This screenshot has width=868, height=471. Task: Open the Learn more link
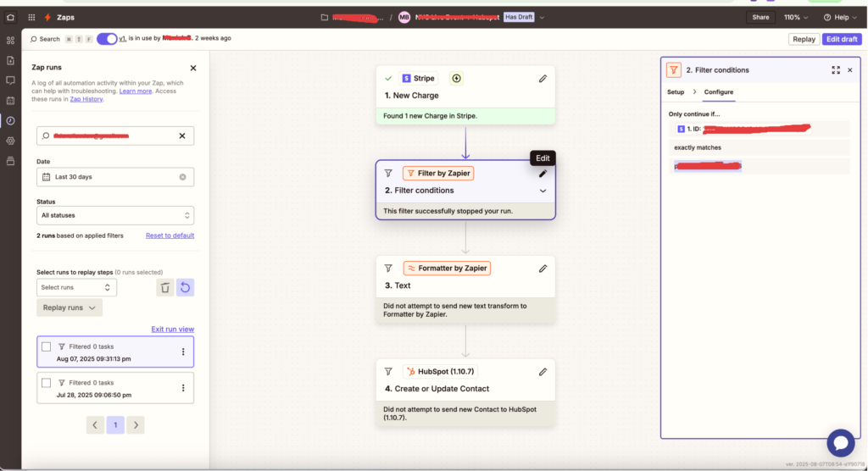coord(136,91)
